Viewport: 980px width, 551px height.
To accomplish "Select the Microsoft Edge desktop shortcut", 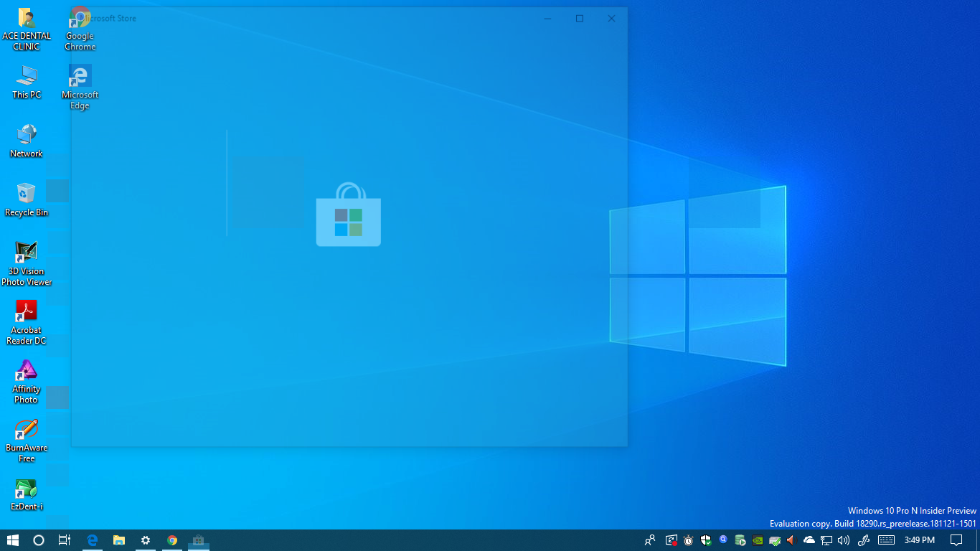I will 80,88.
